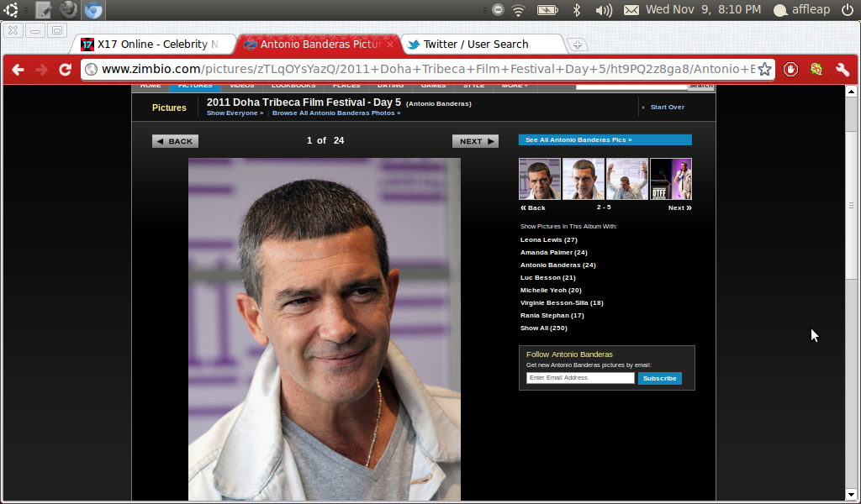
Task: Open the mail envelope messaging indicator
Action: tap(631, 10)
